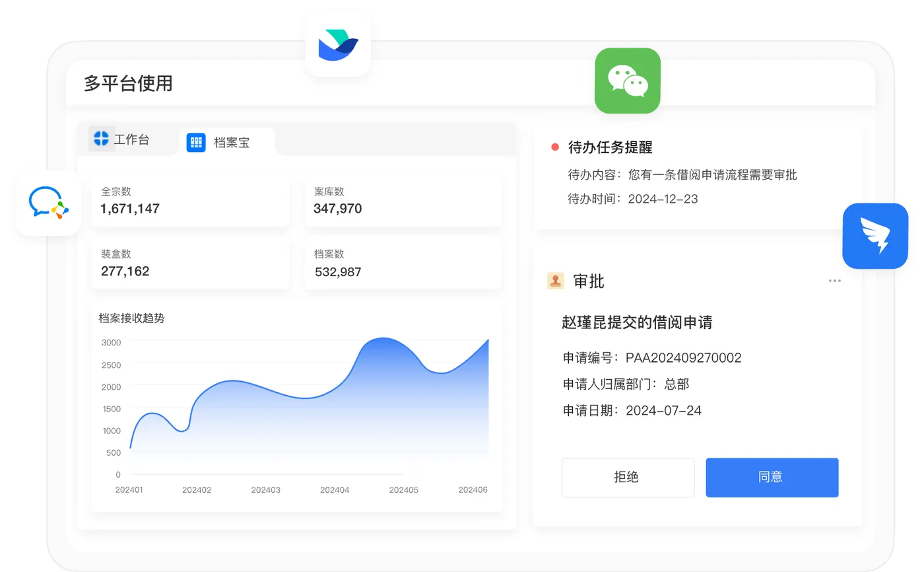Screen dimensions: 924x572
Task: Click the 审批 stamp icon
Action: click(x=556, y=281)
